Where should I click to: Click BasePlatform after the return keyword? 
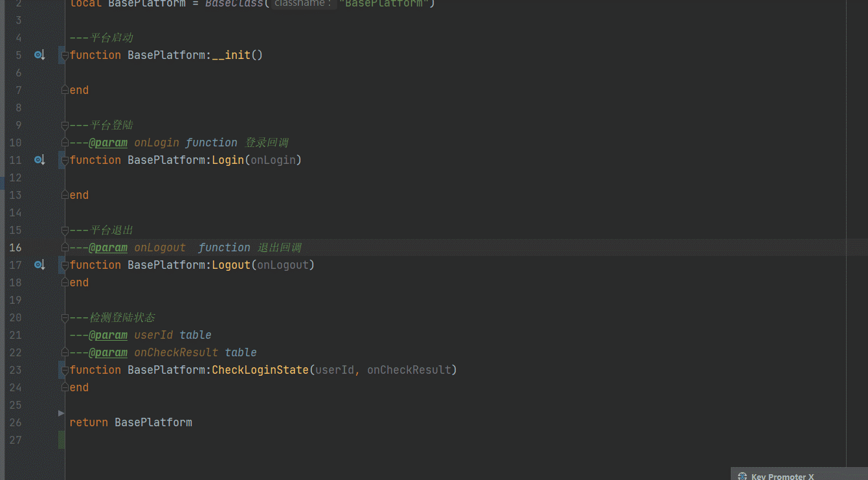coord(153,422)
